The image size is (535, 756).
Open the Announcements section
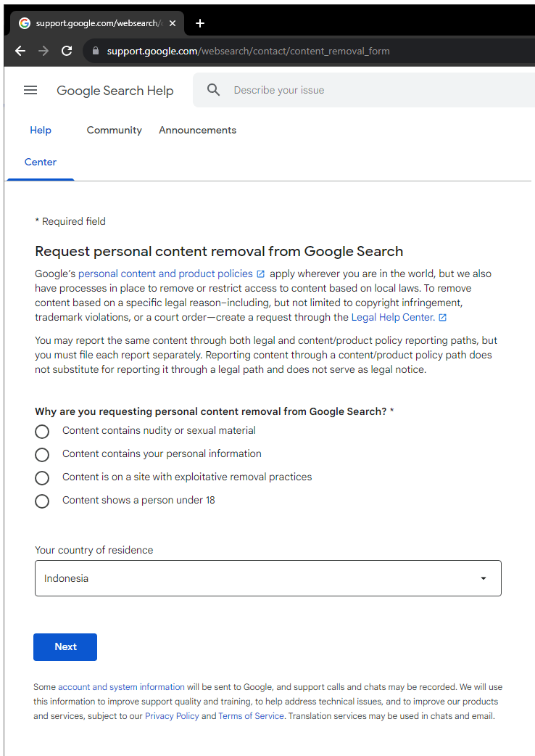click(x=197, y=130)
